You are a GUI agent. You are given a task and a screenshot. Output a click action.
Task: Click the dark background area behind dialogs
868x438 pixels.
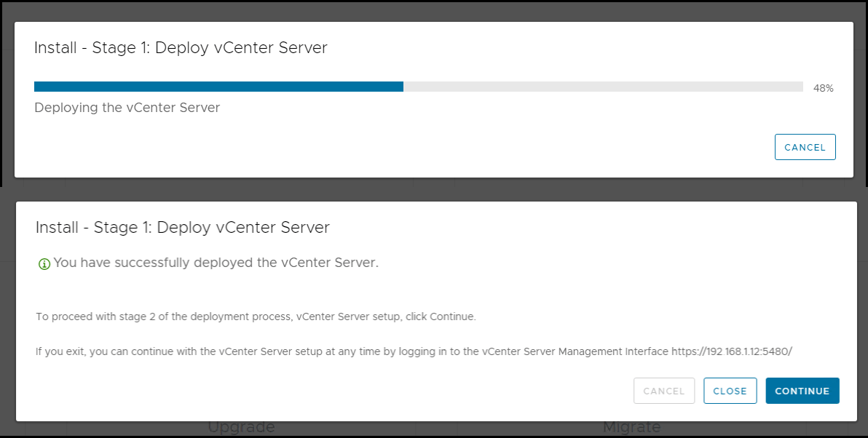click(437, 188)
